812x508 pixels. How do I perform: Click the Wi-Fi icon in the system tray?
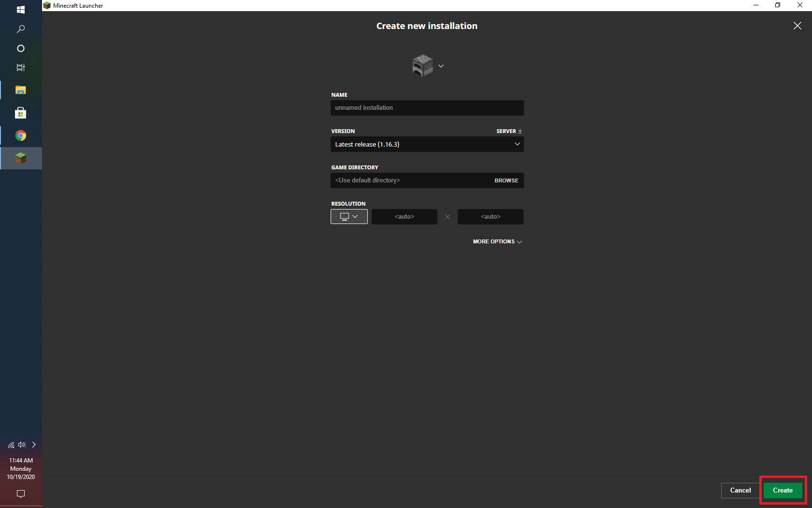11,445
